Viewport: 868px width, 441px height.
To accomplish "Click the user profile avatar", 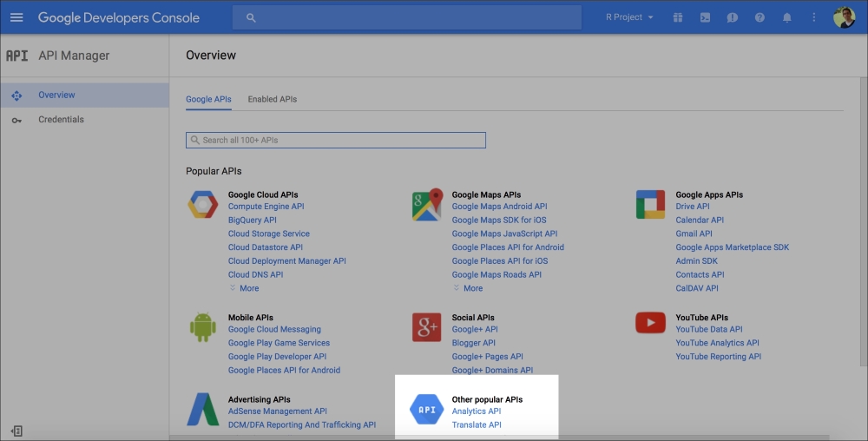I will pos(845,17).
